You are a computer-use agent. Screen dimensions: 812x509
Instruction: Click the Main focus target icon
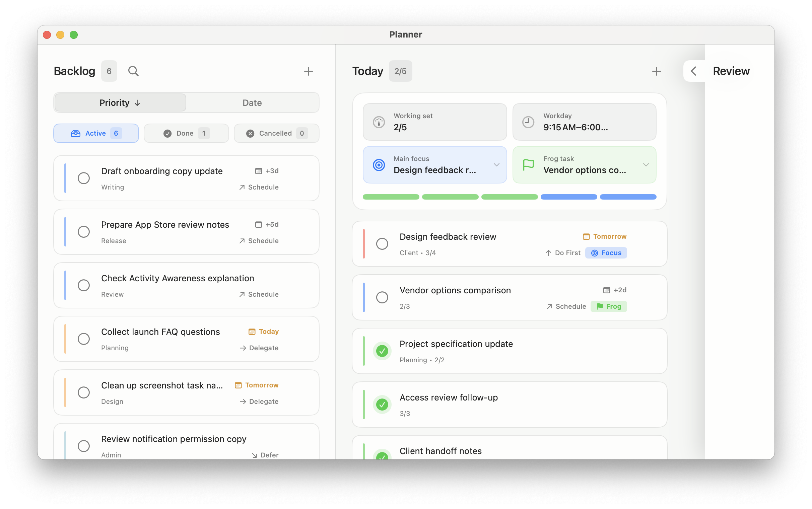(x=379, y=165)
